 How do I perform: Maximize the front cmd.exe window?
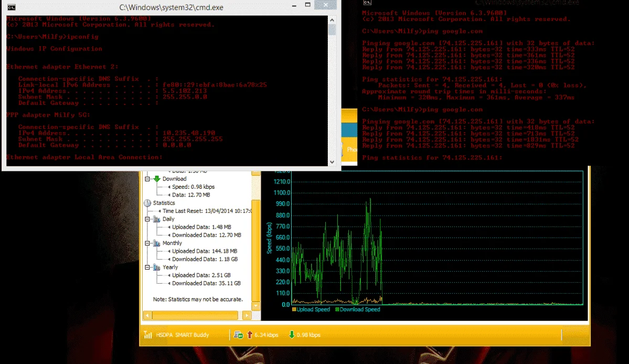pos(308,5)
